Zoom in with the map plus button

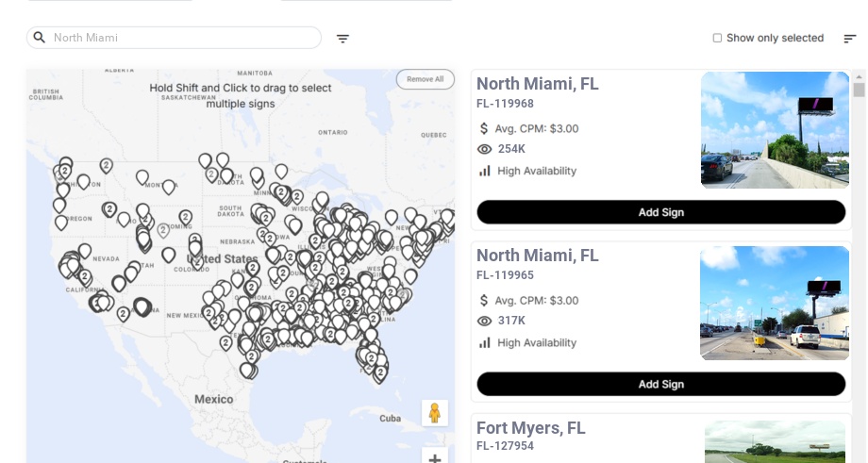tap(435, 457)
